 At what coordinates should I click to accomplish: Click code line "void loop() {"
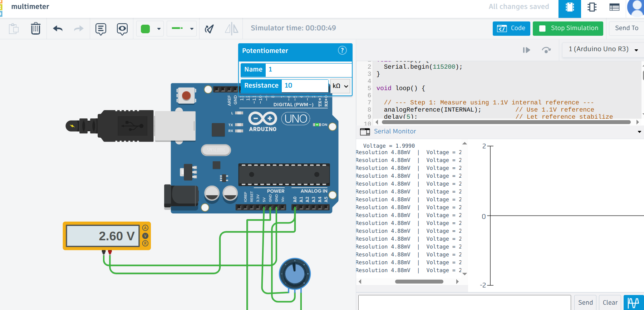coord(400,88)
